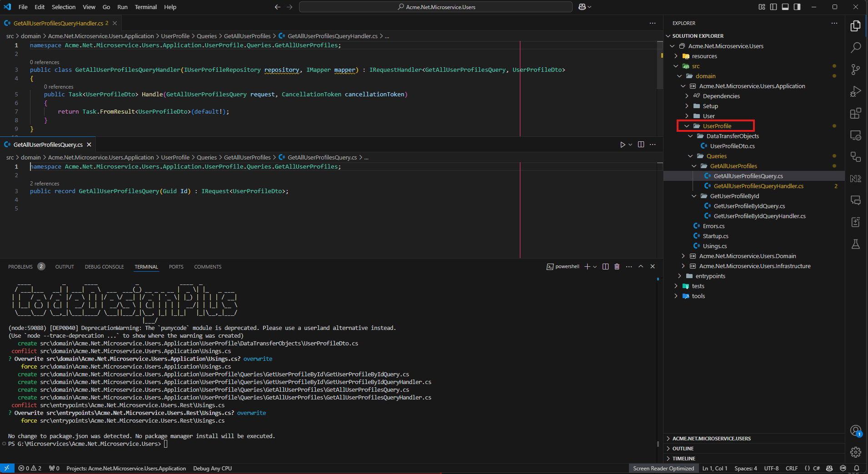
Task: Maximize the panel size with chevron
Action: tap(641, 267)
